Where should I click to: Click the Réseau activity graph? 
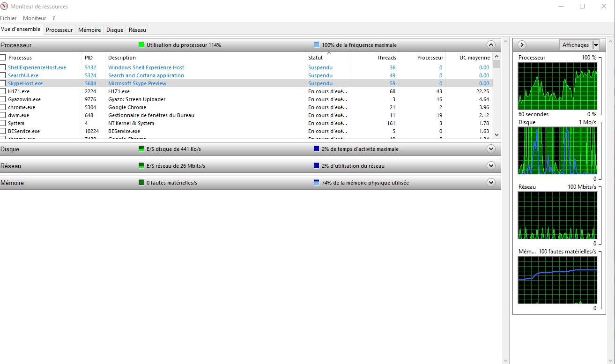pos(557,215)
